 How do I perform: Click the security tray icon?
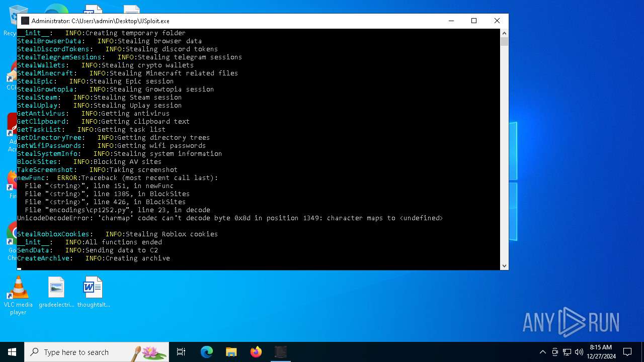(555, 352)
